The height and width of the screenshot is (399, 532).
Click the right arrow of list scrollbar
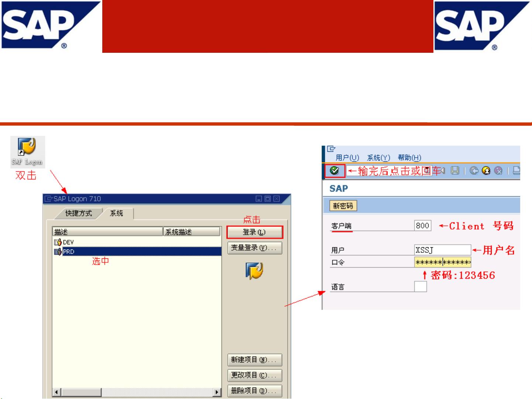pyautogui.click(x=217, y=392)
